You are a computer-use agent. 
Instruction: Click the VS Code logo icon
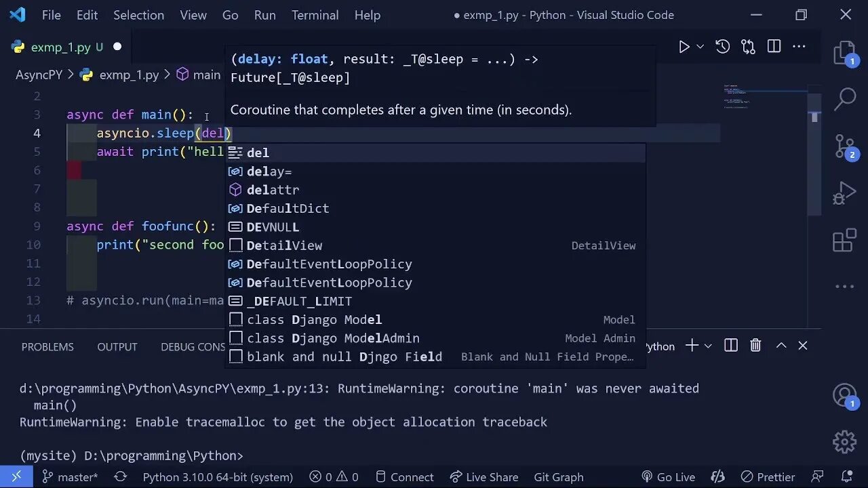tap(17, 15)
